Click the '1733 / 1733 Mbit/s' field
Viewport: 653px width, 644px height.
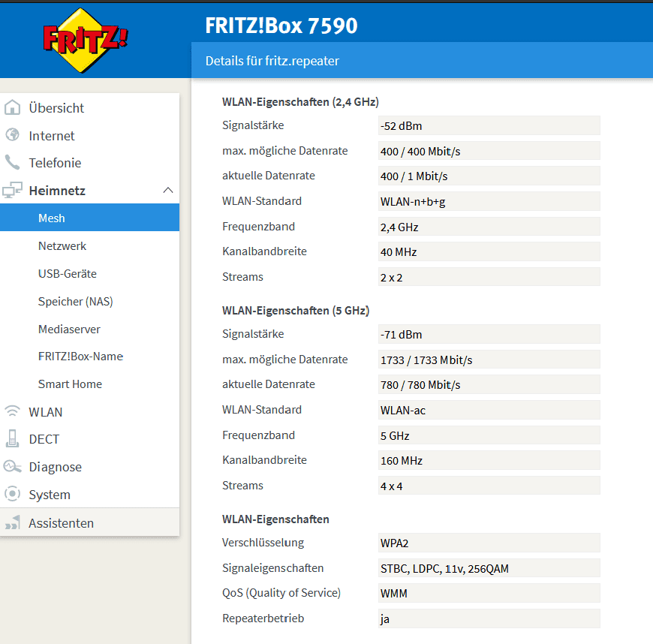point(489,360)
